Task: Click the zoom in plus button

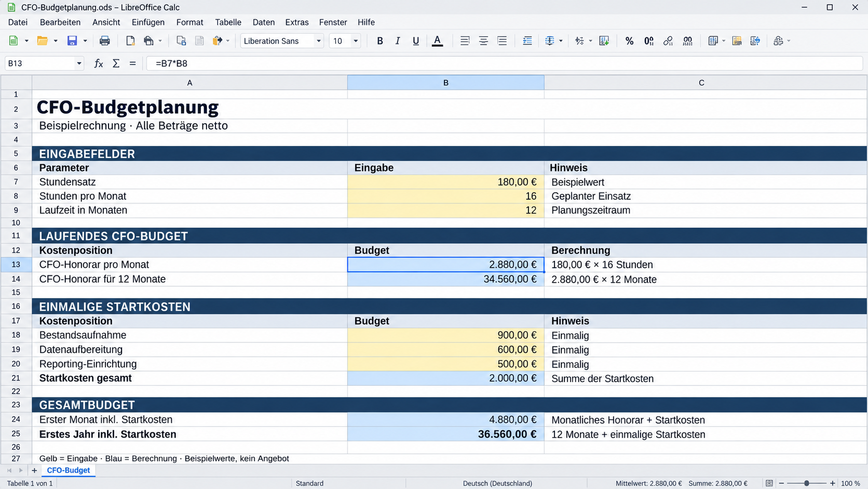Action: coord(833,483)
